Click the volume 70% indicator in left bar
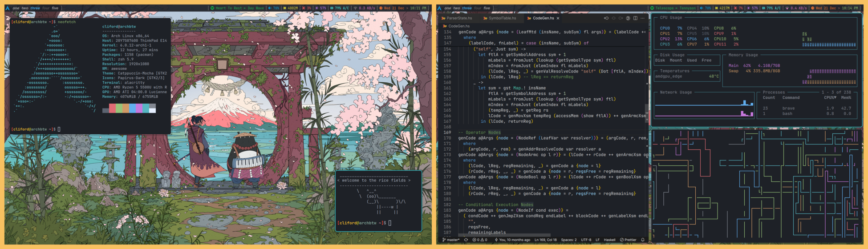The width and height of the screenshot is (868, 249). (x=274, y=8)
